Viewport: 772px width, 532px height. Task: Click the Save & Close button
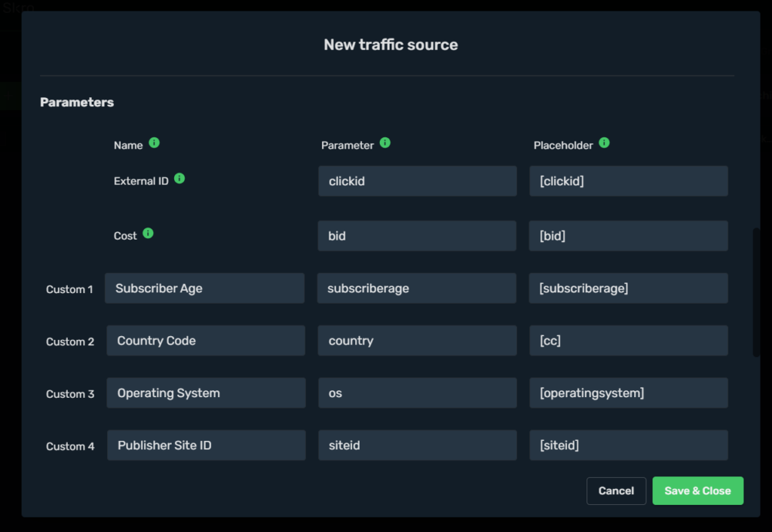point(697,491)
